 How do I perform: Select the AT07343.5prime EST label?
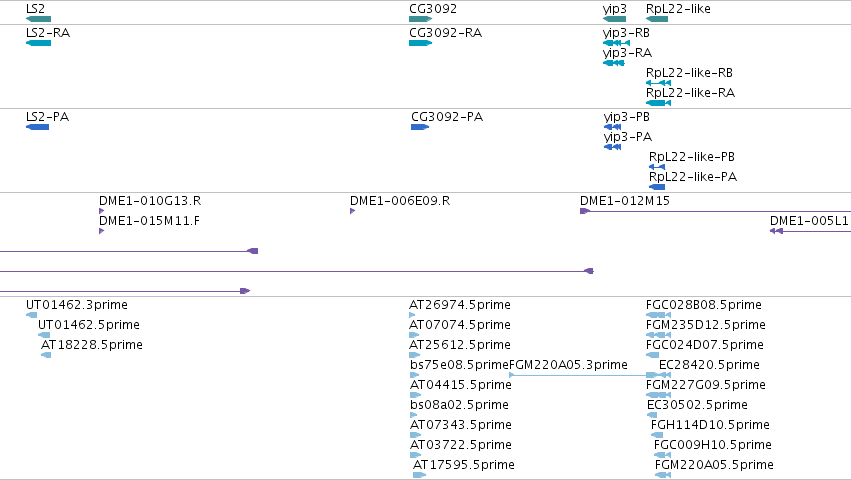click(461, 425)
